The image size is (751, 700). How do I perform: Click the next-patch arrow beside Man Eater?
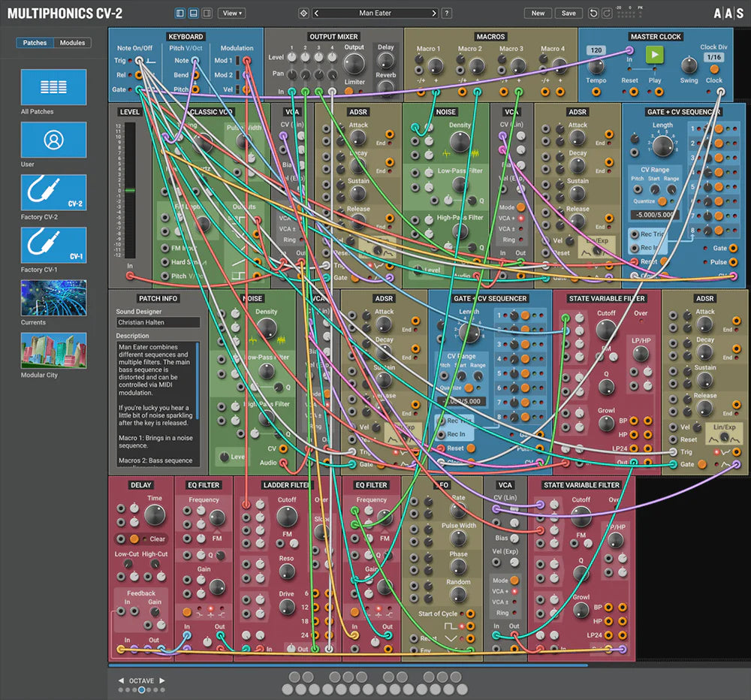pyautogui.click(x=434, y=13)
